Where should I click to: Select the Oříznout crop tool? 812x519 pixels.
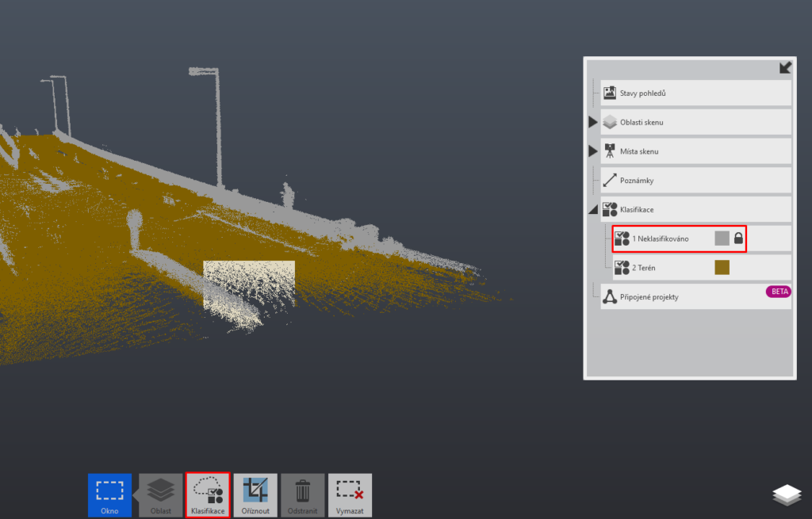click(x=255, y=495)
